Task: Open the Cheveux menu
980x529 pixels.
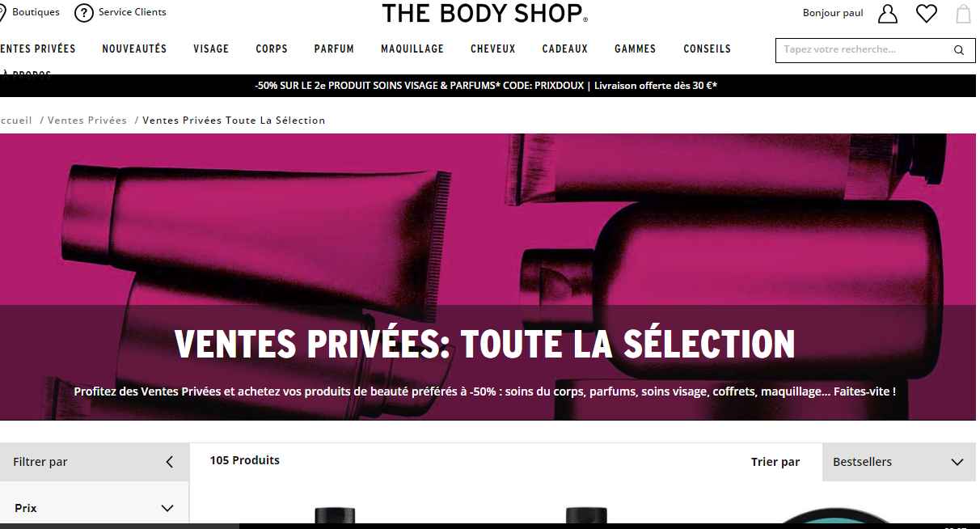Action: pos(493,49)
